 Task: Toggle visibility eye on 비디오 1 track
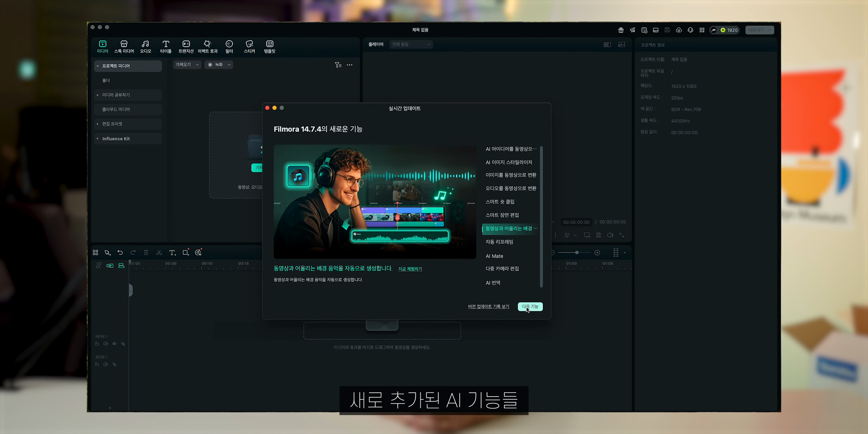coord(114,344)
